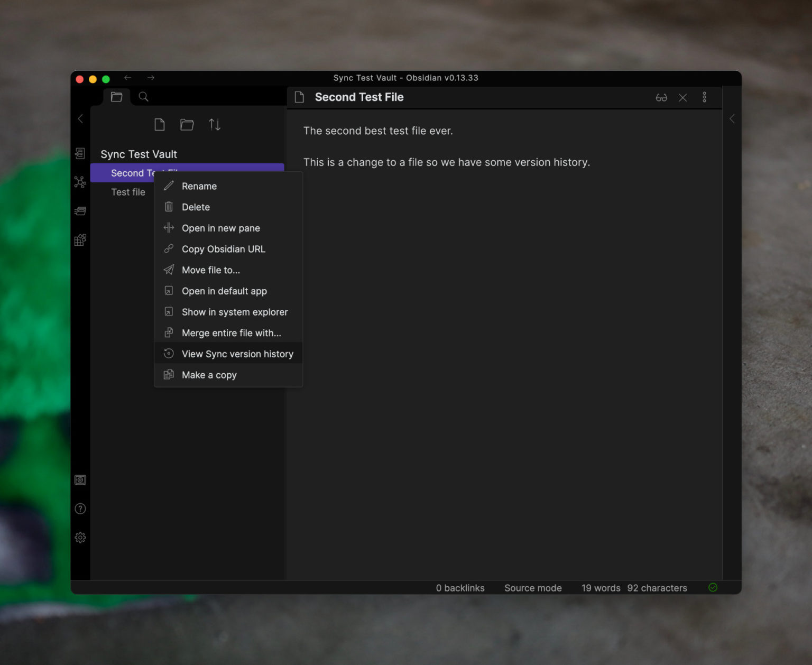Collapse the left sidebar with the chevron
Viewport: 812px width, 665px height.
click(x=80, y=118)
